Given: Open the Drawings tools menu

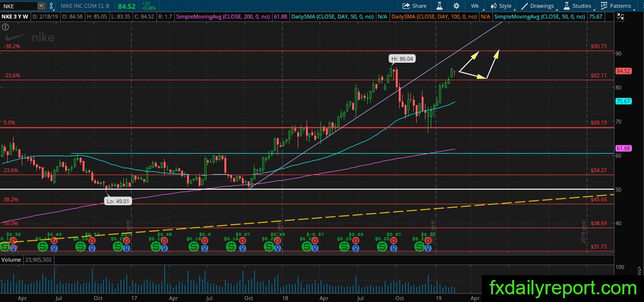Looking at the screenshot, I should [538, 6].
